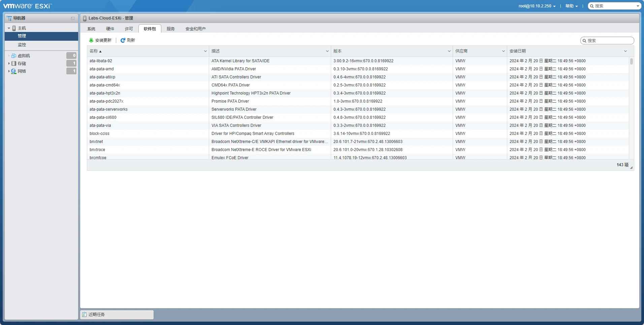Viewport: 644px width, 325px height.
Task: Click the Networking icon in navigator
Action: [14, 71]
